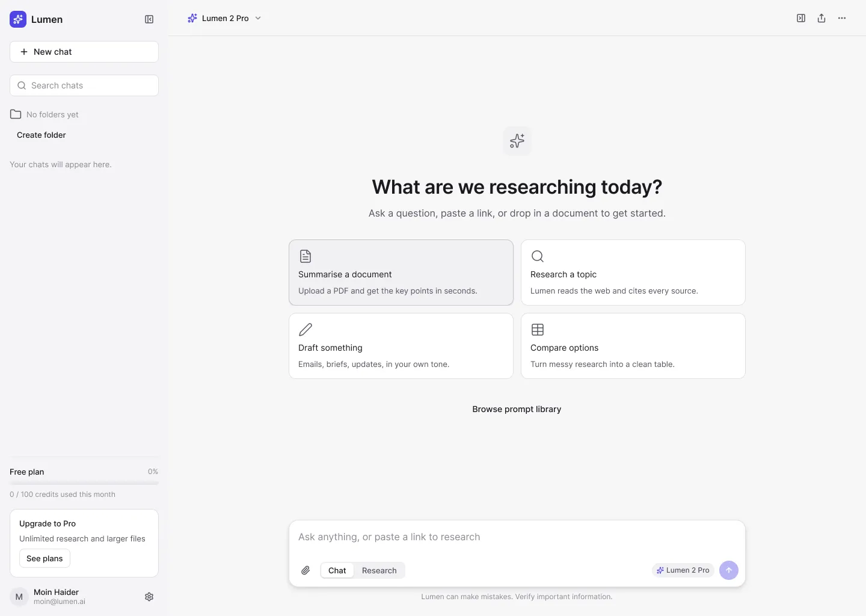The width and height of the screenshot is (866, 616).
Task: Click the credits usage progress bar
Action: tap(84, 483)
